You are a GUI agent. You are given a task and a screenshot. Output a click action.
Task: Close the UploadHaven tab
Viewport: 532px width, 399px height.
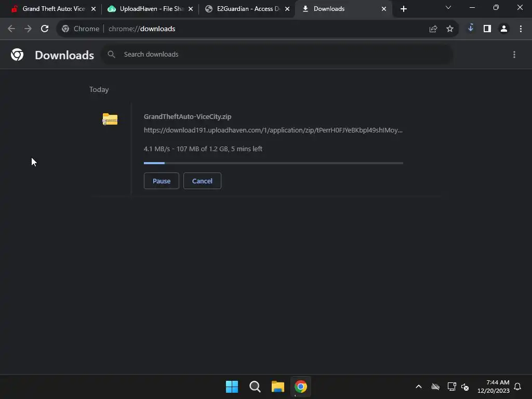tap(191, 9)
